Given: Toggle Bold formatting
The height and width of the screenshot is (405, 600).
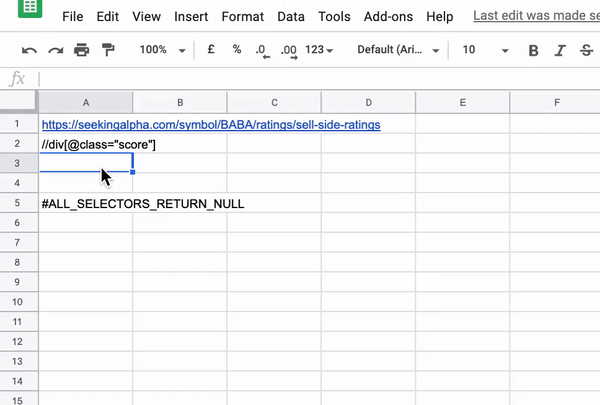Looking at the screenshot, I should pyautogui.click(x=533, y=51).
